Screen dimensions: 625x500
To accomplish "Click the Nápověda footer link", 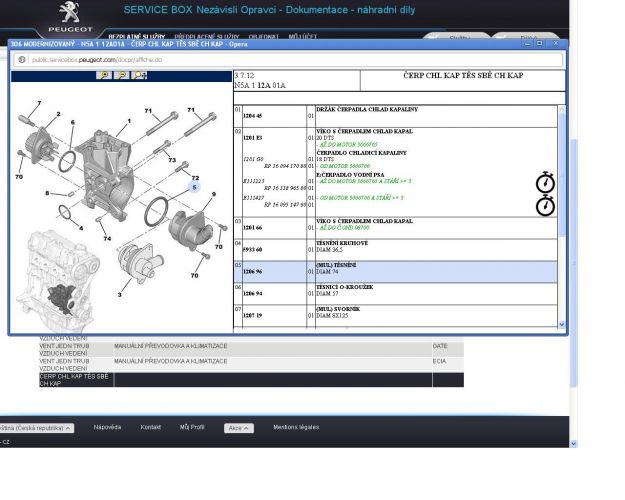I will tap(107, 427).
